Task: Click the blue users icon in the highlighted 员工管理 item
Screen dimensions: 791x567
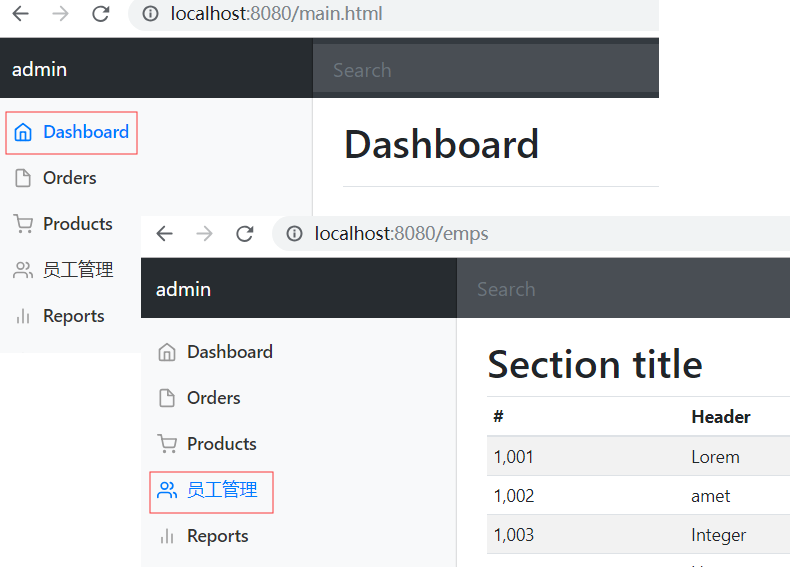Action: 167,490
